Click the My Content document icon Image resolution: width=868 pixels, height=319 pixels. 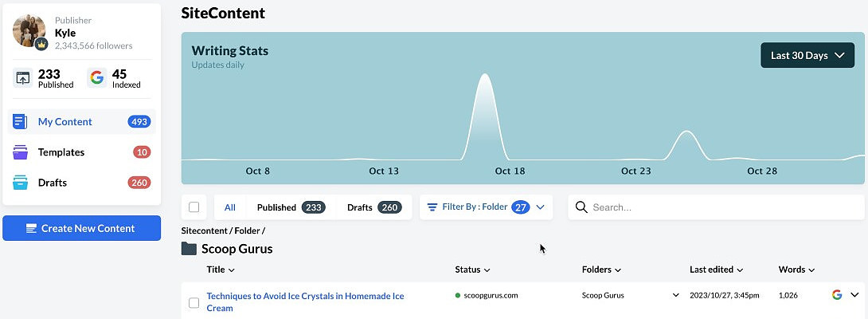[21, 122]
